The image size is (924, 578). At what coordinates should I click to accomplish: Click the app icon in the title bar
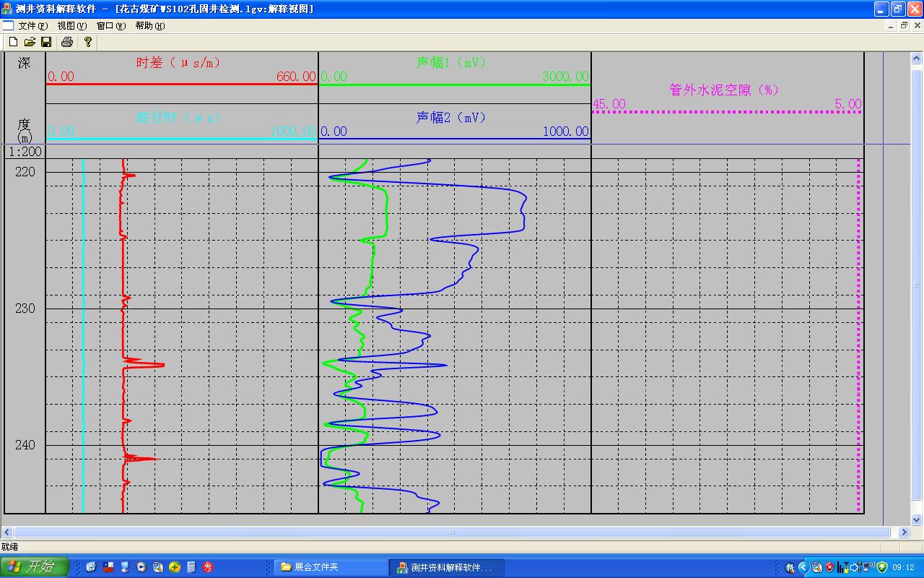pyautogui.click(x=7, y=9)
